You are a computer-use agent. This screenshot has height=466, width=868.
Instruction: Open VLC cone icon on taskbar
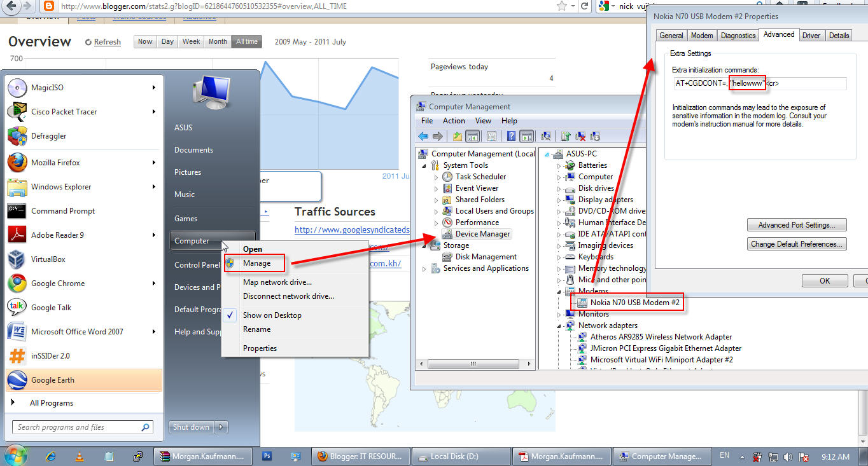[80, 456]
